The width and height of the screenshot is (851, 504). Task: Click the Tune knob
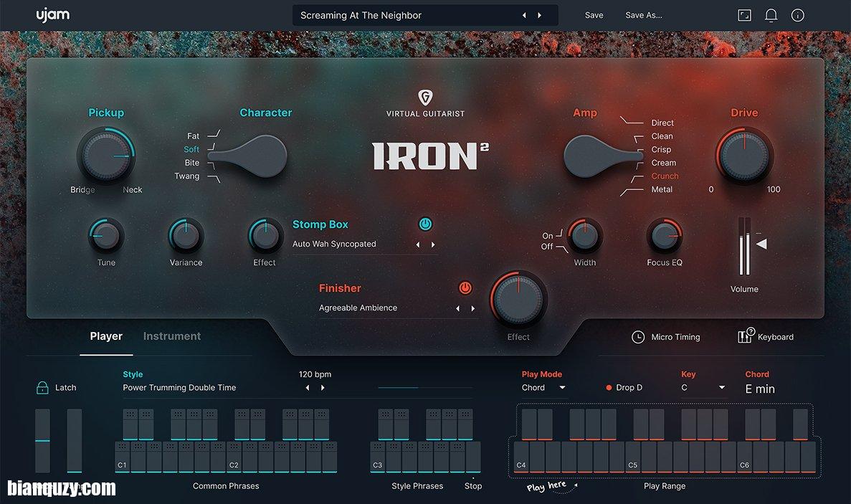point(106,235)
